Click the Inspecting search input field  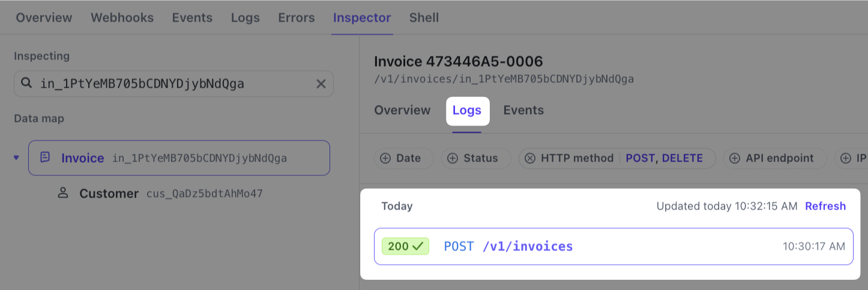[174, 84]
